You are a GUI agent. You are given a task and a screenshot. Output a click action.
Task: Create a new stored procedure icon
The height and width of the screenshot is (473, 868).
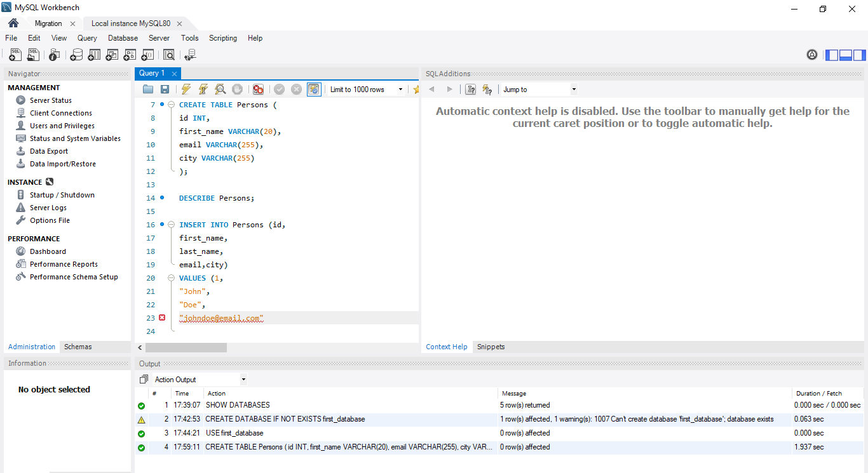point(130,55)
